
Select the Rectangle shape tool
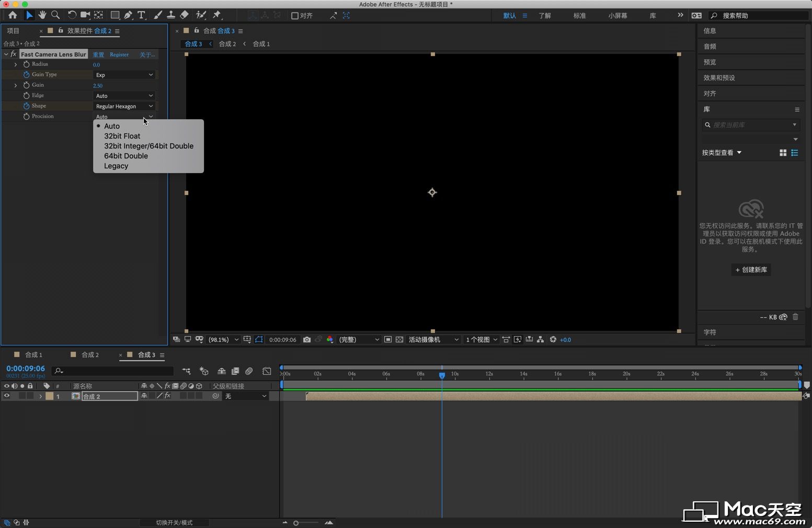pyautogui.click(x=115, y=15)
